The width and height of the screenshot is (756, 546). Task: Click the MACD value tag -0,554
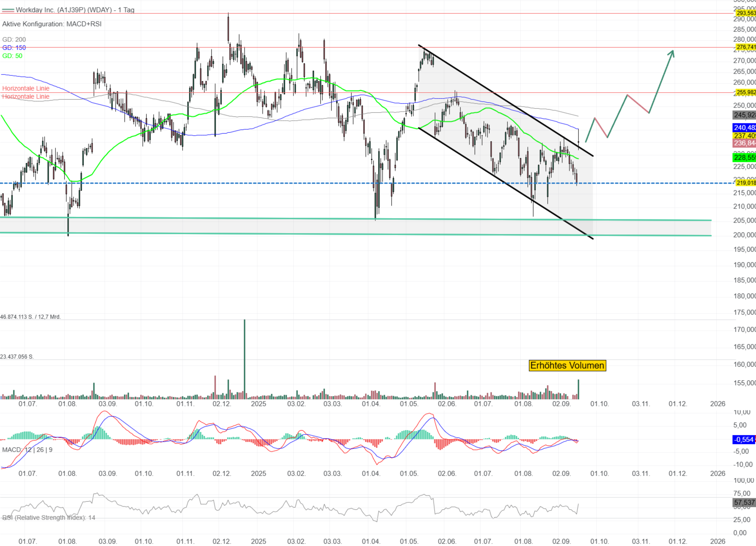[744, 440]
